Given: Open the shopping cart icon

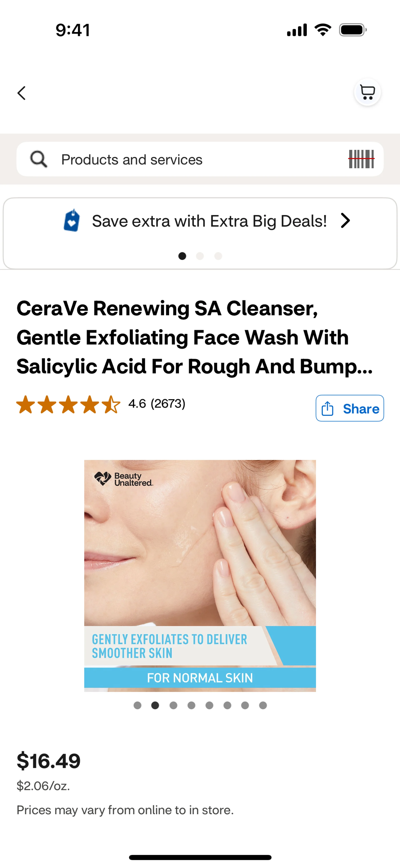Looking at the screenshot, I should tap(367, 92).
